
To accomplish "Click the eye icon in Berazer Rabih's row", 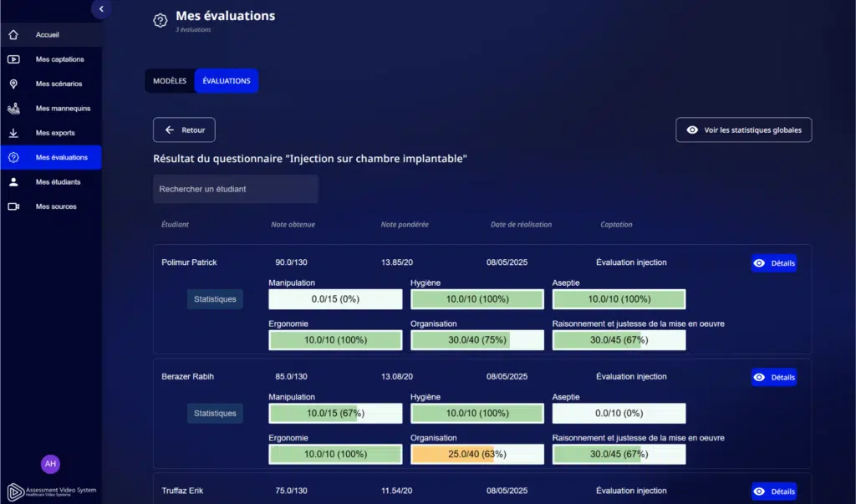I will (759, 377).
